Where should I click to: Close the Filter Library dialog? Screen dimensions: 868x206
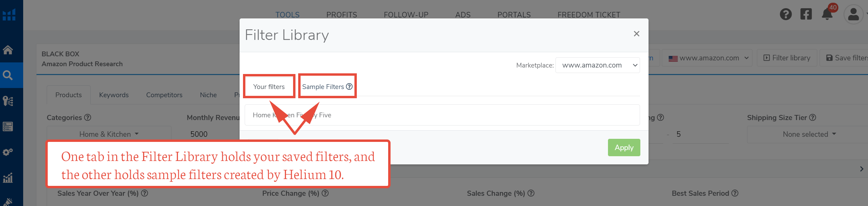point(636,34)
